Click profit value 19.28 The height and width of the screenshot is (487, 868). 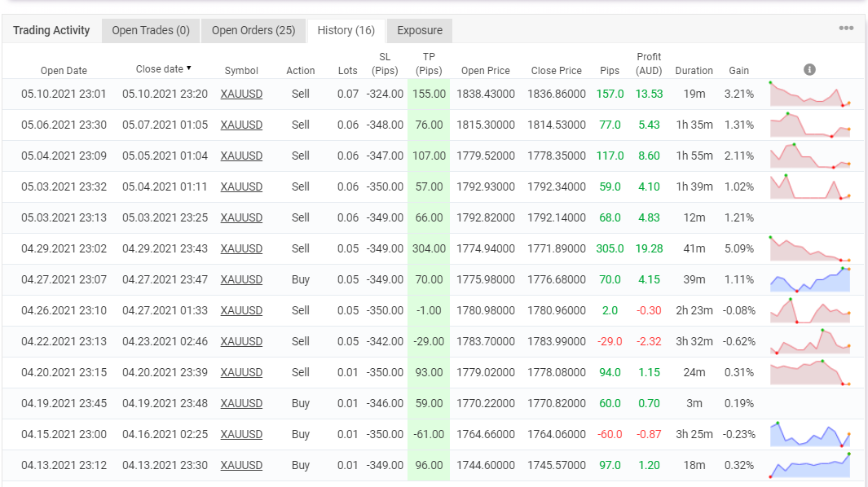[x=649, y=249]
